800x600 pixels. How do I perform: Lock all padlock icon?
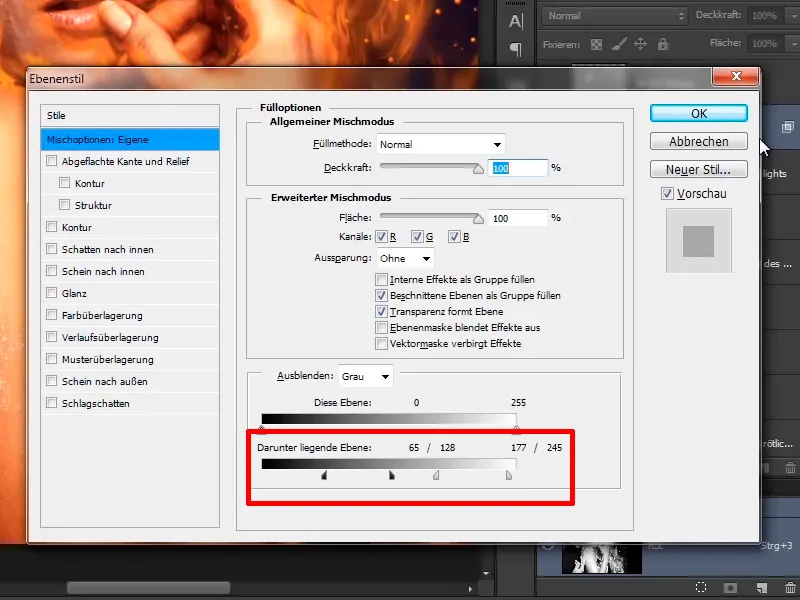pos(663,44)
